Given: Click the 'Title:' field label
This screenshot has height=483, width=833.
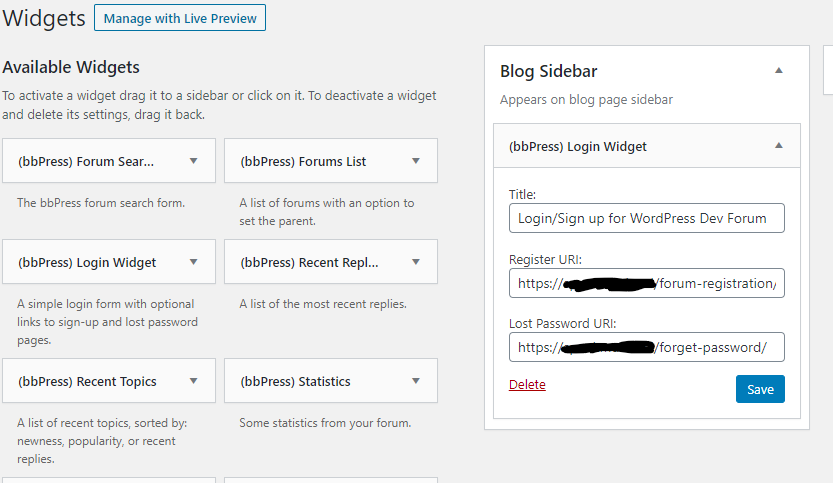Looking at the screenshot, I should (x=522, y=194).
